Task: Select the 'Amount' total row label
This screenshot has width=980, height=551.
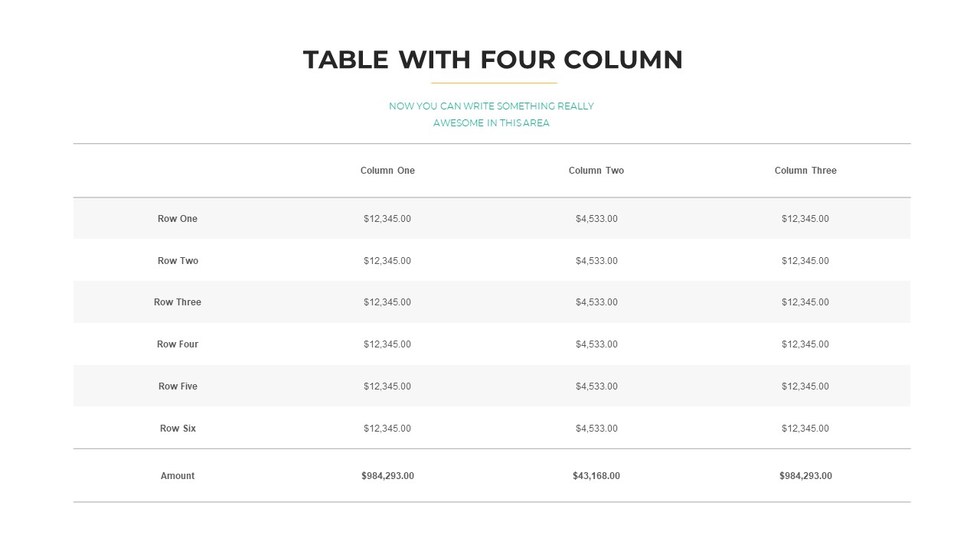Action: (x=178, y=476)
